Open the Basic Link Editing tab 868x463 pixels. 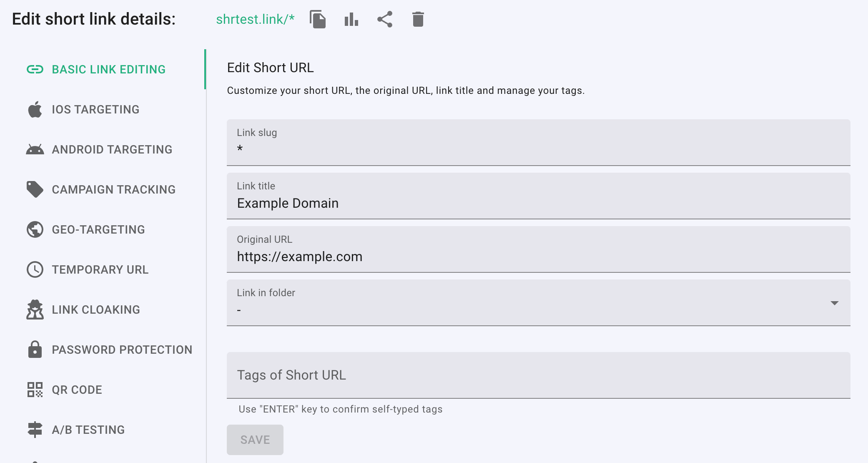103,69
